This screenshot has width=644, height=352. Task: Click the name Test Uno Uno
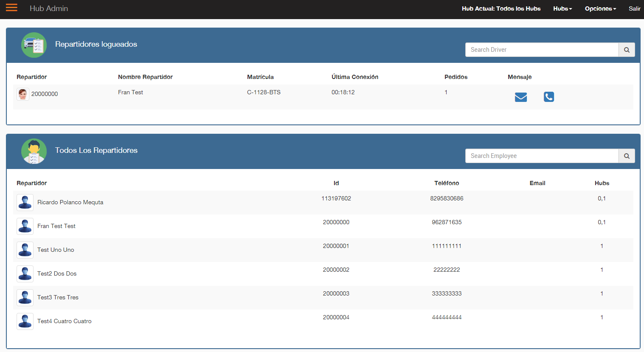point(56,250)
